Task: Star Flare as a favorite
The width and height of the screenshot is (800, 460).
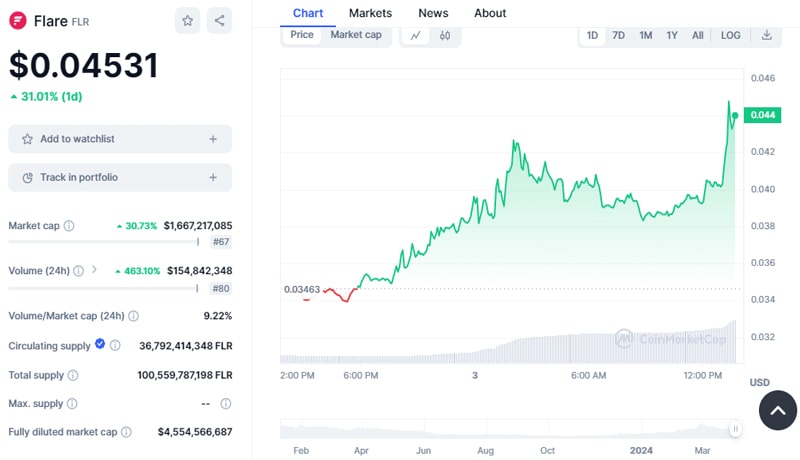Action: pos(187,21)
